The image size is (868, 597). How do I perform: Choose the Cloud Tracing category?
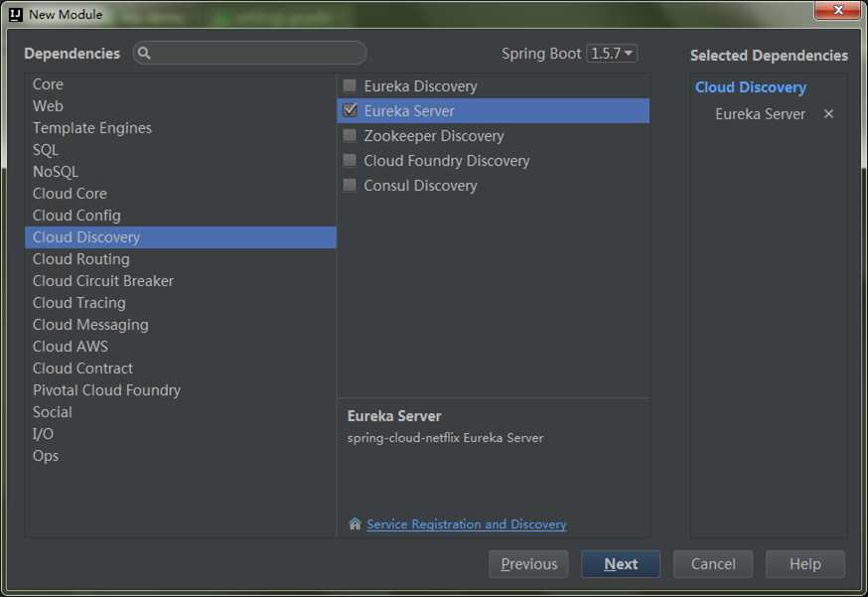point(181,303)
